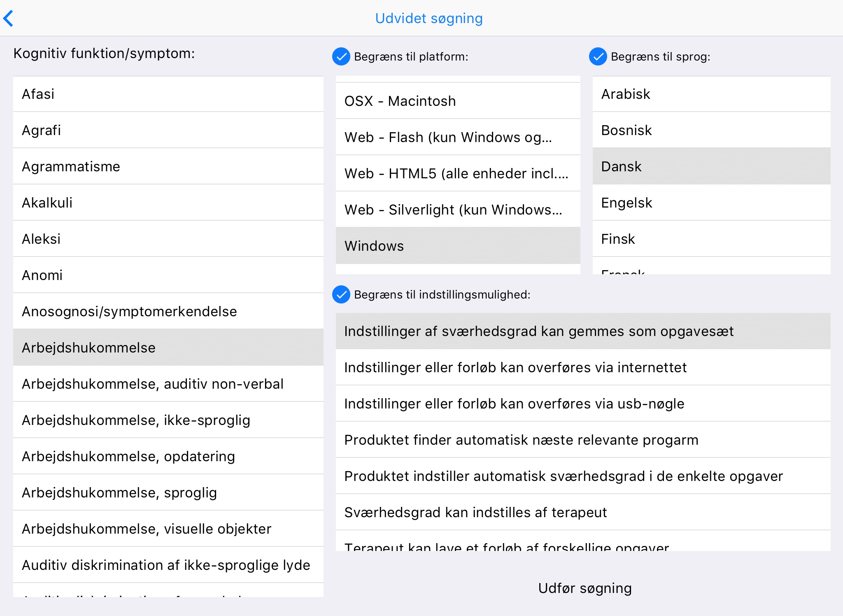
Task: Choose 'Engelsk' language
Action: (711, 203)
